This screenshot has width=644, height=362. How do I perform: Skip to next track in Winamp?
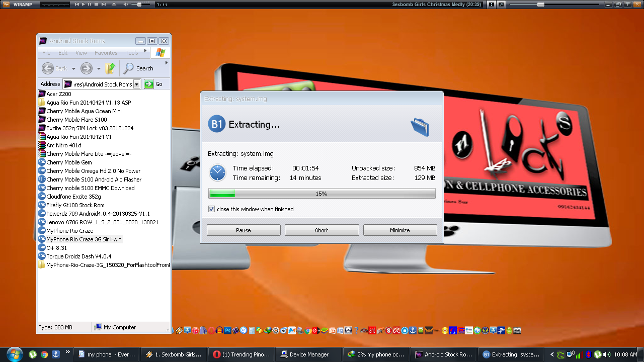pos(103,4)
